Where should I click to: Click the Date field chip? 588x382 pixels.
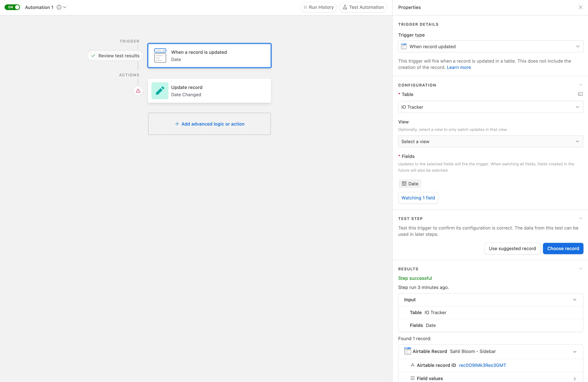pyautogui.click(x=410, y=184)
